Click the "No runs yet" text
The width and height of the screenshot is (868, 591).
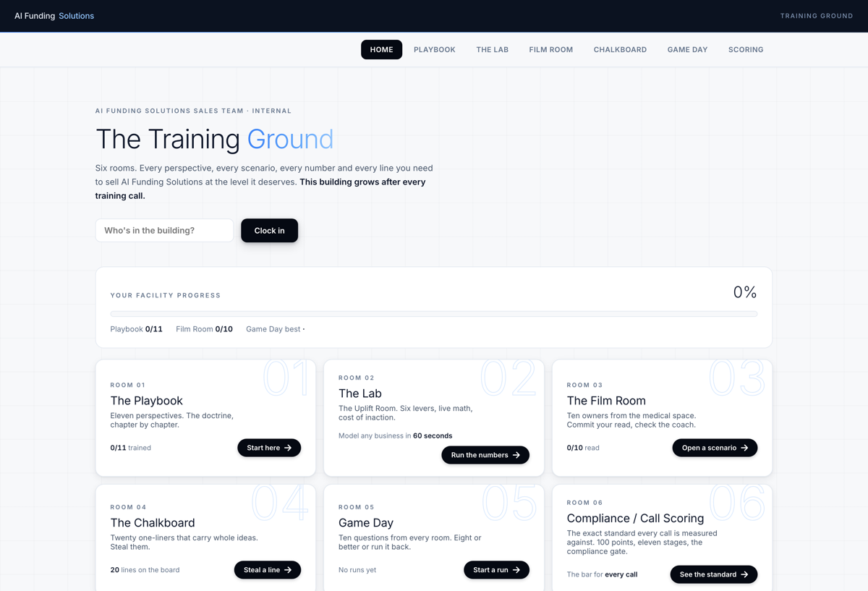357,570
